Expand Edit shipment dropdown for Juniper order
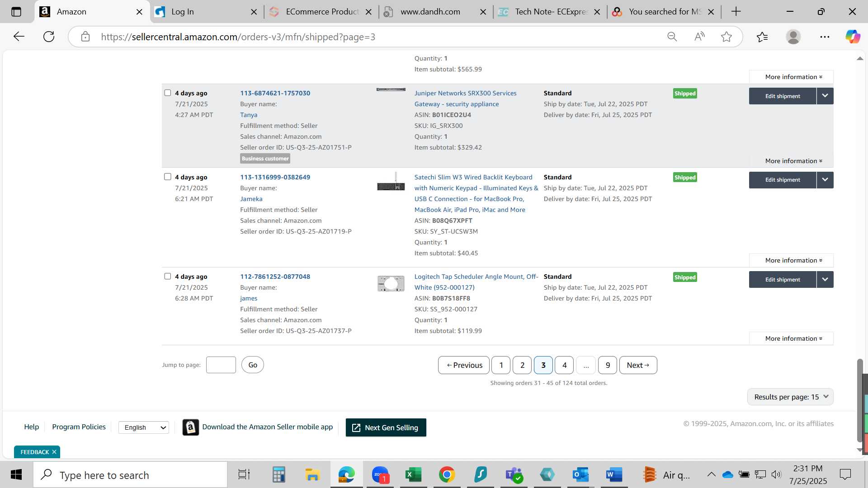Image resolution: width=868 pixels, height=488 pixels. click(825, 96)
